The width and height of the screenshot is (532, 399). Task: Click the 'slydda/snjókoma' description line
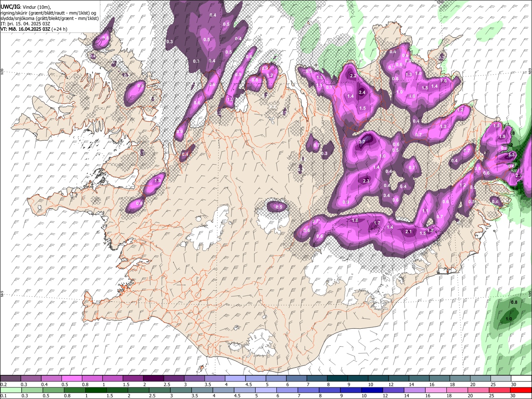(49, 18)
